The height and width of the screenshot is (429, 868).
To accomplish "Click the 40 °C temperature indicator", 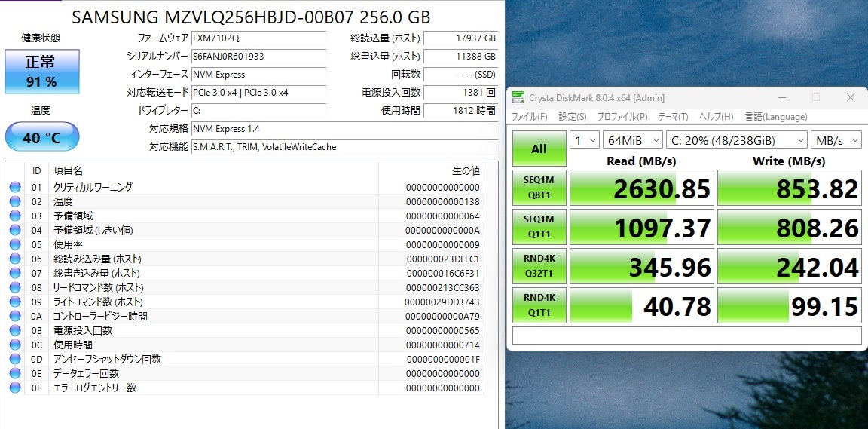I will [x=42, y=137].
